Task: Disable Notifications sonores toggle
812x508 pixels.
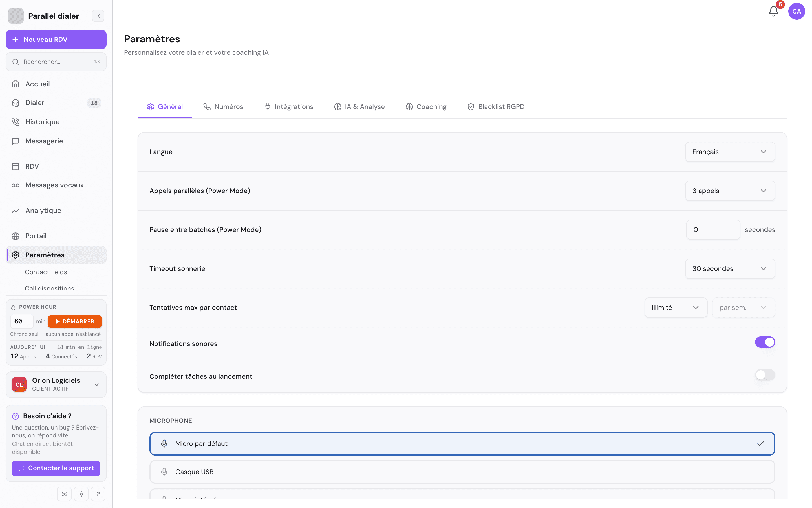Action: click(765, 342)
